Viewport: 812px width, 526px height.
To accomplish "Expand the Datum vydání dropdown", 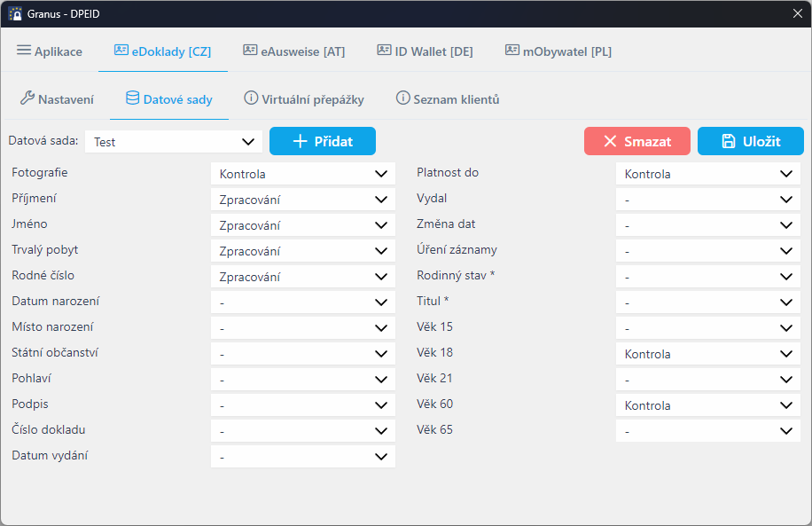I will coord(302,457).
